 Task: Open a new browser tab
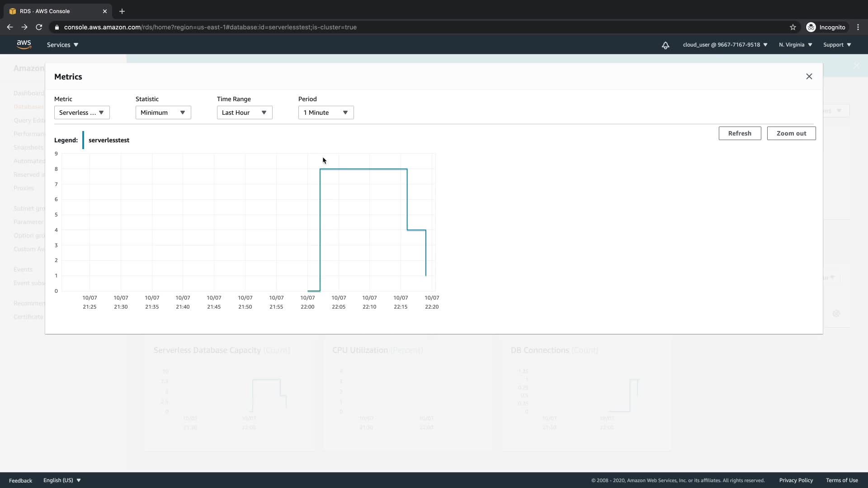click(x=122, y=11)
